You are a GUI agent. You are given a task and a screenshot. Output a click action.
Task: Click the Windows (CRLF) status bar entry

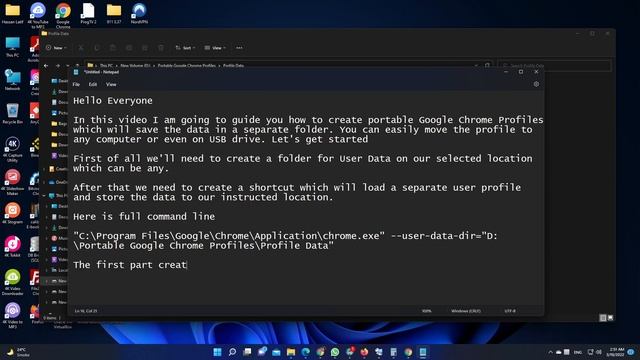pyautogui.click(x=466, y=311)
